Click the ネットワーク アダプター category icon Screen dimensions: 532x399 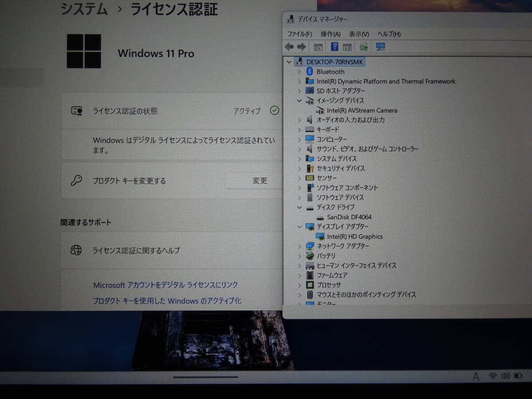[310, 246]
